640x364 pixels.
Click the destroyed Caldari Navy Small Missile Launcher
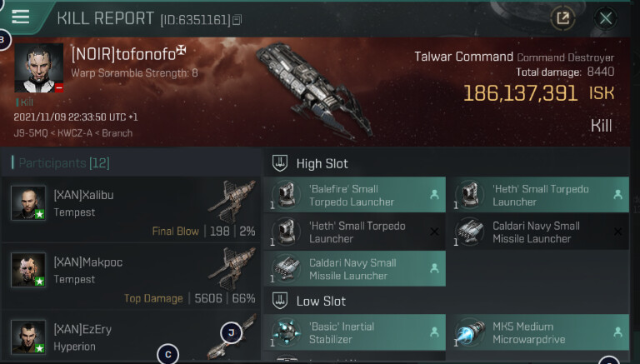[537, 232]
